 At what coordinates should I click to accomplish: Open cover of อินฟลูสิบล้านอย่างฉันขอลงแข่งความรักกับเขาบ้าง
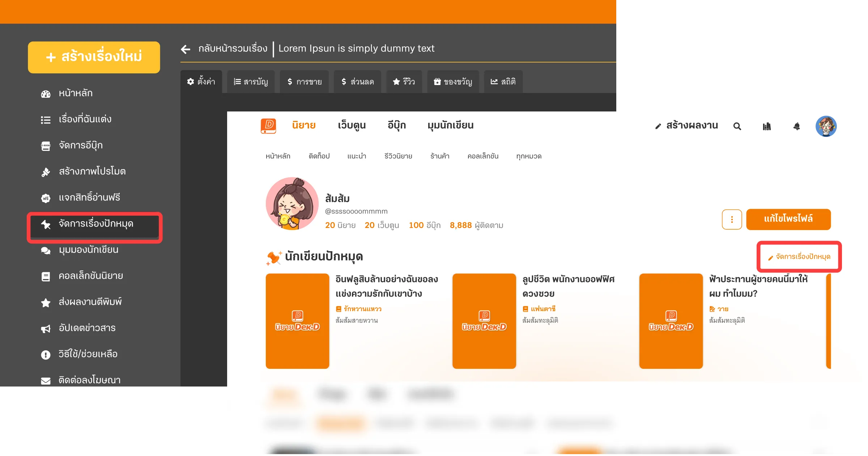[x=297, y=321]
